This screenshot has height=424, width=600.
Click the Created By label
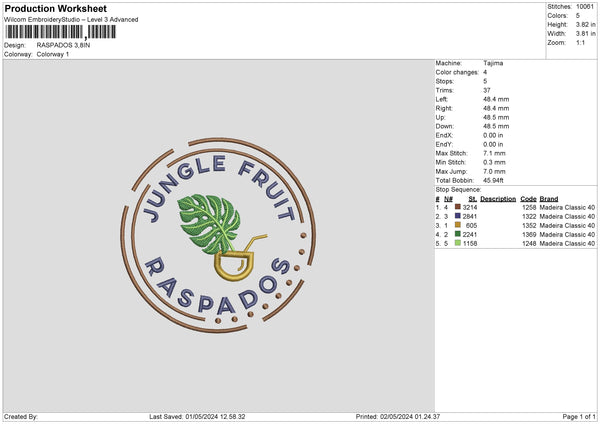[x=21, y=417]
